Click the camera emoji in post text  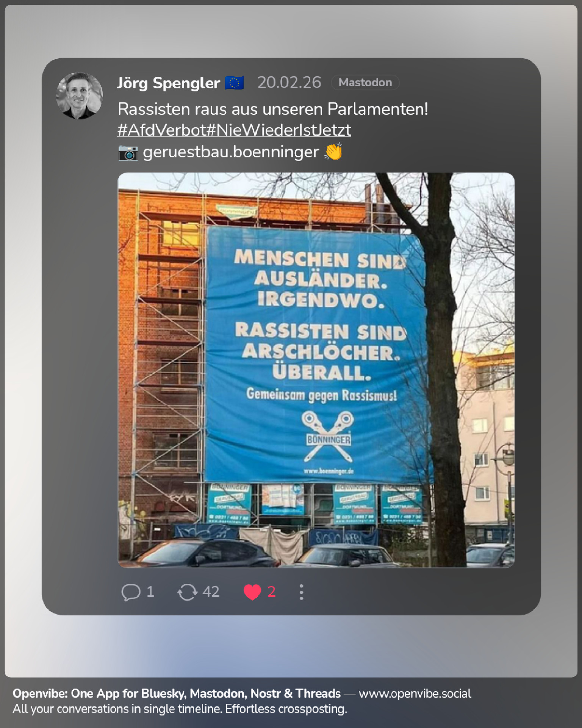tap(128, 152)
